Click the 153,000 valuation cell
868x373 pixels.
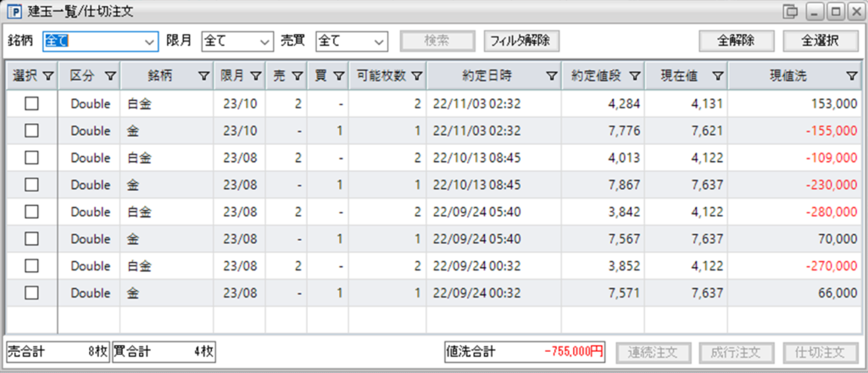pos(793,103)
